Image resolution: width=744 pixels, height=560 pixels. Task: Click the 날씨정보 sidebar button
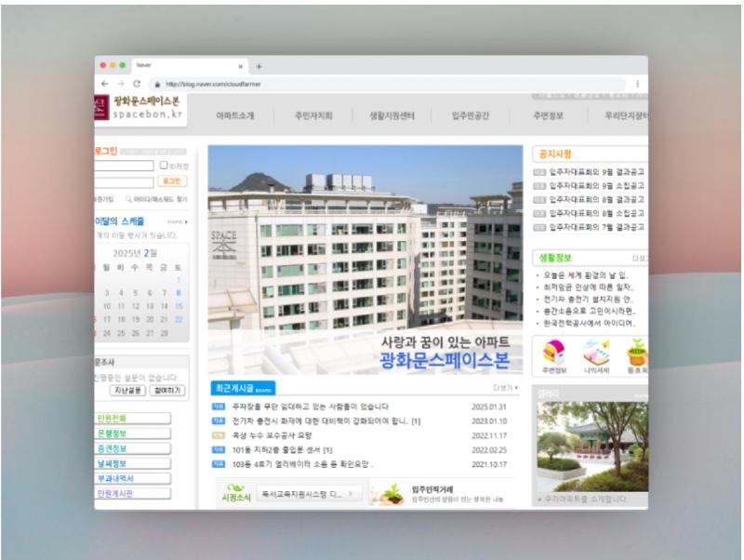[x=133, y=463]
